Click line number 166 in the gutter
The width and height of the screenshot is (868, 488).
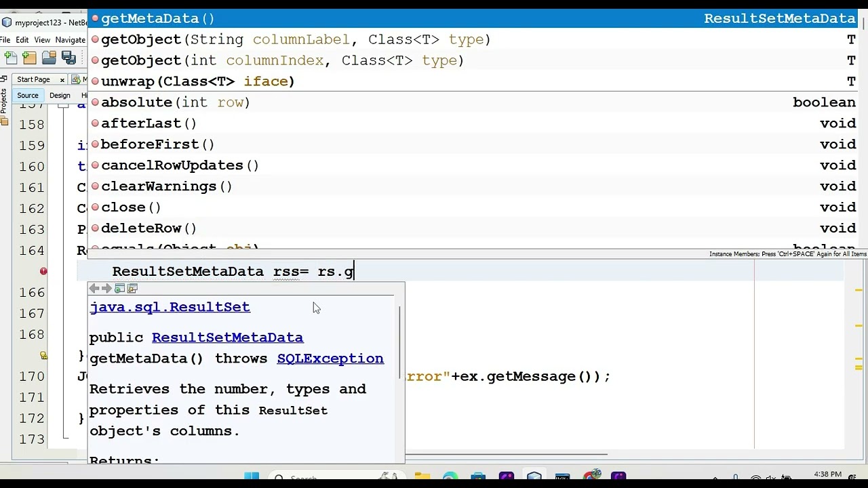click(x=32, y=292)
